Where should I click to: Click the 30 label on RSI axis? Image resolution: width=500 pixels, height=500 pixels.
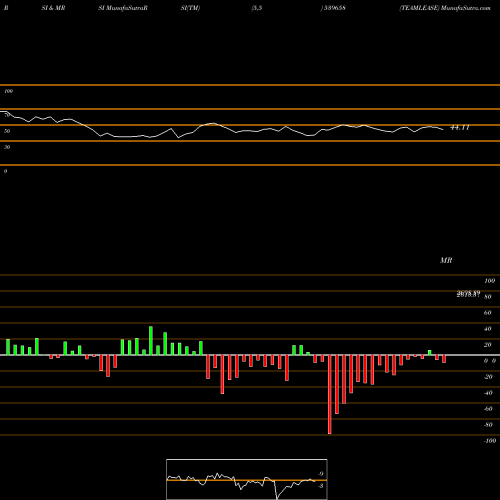tap(7, 147)
